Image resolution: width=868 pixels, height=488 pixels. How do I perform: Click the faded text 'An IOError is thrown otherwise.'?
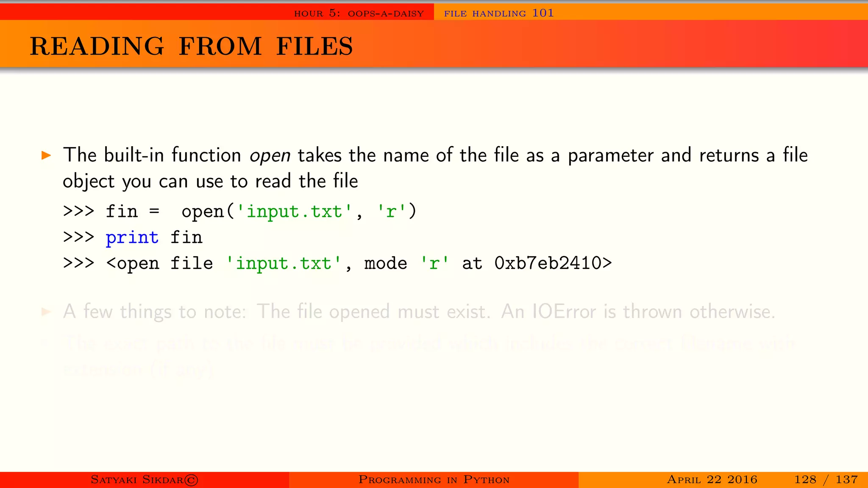tap(638, 312)
